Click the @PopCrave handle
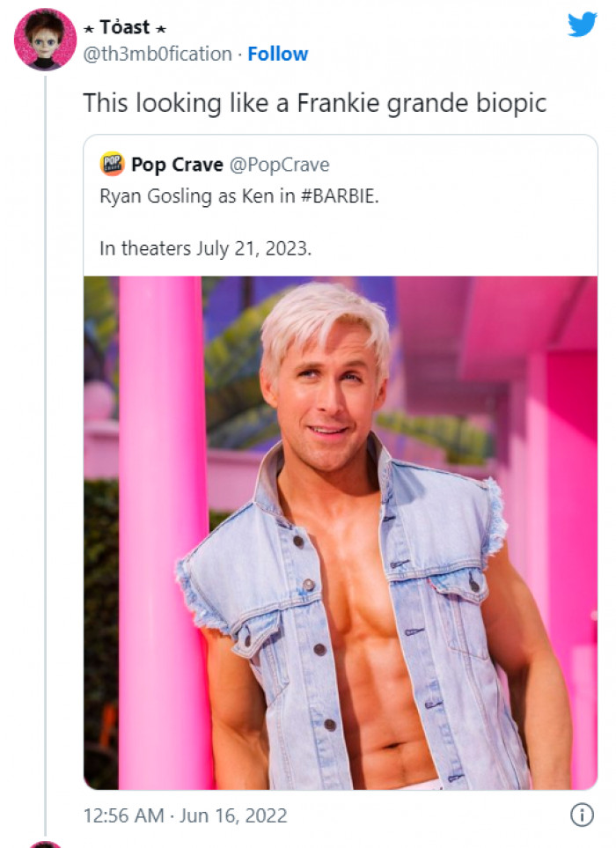 click(x=279, y=164)
